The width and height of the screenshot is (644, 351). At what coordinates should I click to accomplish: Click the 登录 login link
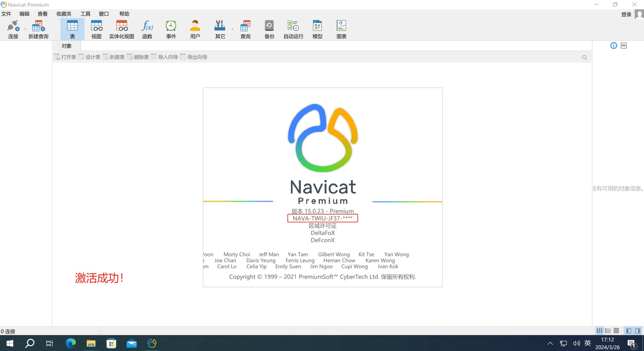point(626,15)
